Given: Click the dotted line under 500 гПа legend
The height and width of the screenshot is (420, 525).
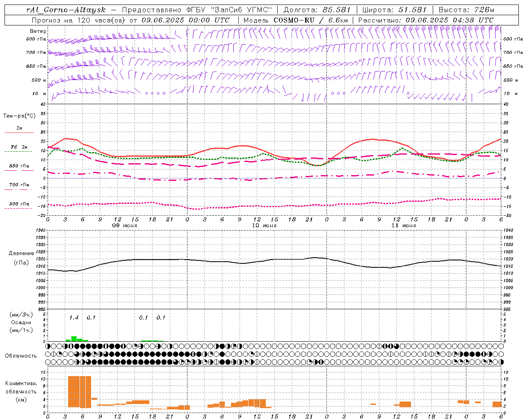Looking at the screenshot, I should coord(19,208).
